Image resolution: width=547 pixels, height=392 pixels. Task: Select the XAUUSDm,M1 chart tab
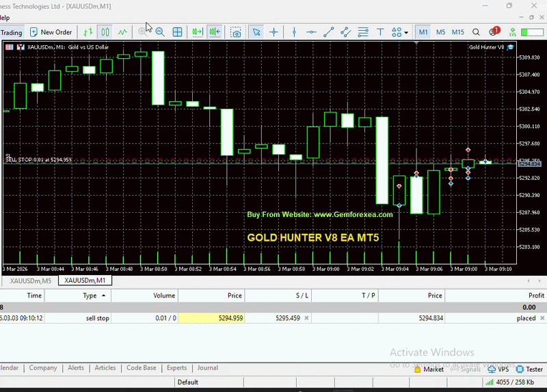click(x=85, y=280)
